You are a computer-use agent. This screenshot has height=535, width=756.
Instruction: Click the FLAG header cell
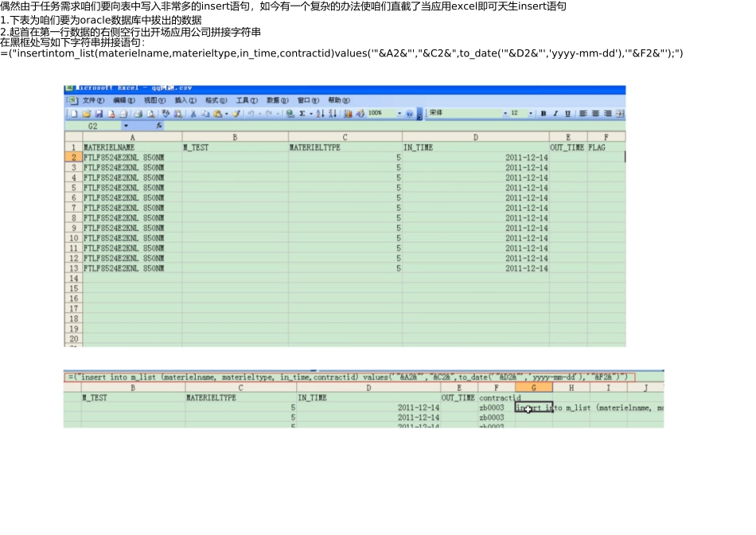(x=606, y=147)
